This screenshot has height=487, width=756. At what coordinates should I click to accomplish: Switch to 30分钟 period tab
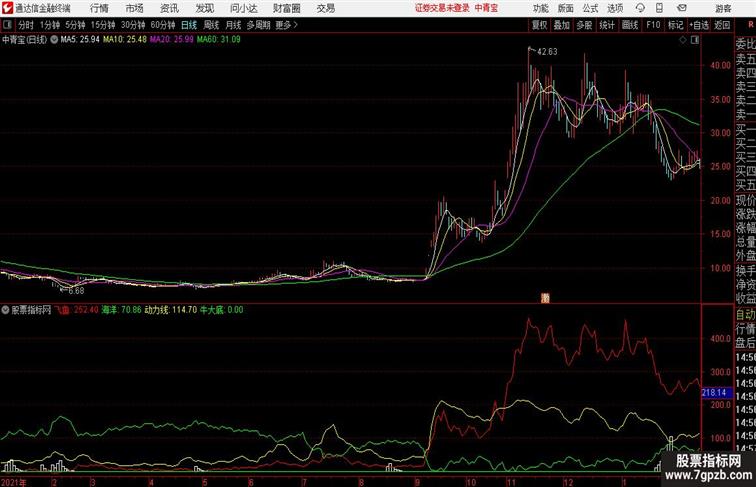point(133,25)
